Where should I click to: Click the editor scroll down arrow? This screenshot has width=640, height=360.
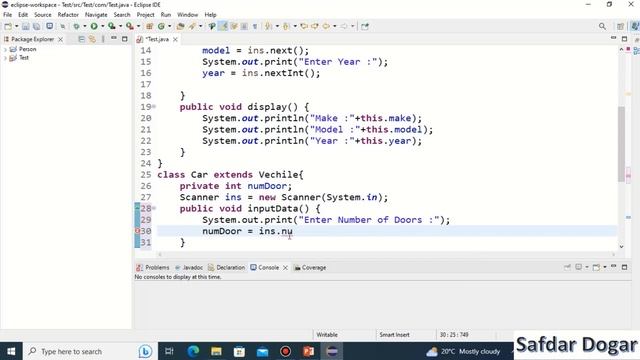pos(621,247)
